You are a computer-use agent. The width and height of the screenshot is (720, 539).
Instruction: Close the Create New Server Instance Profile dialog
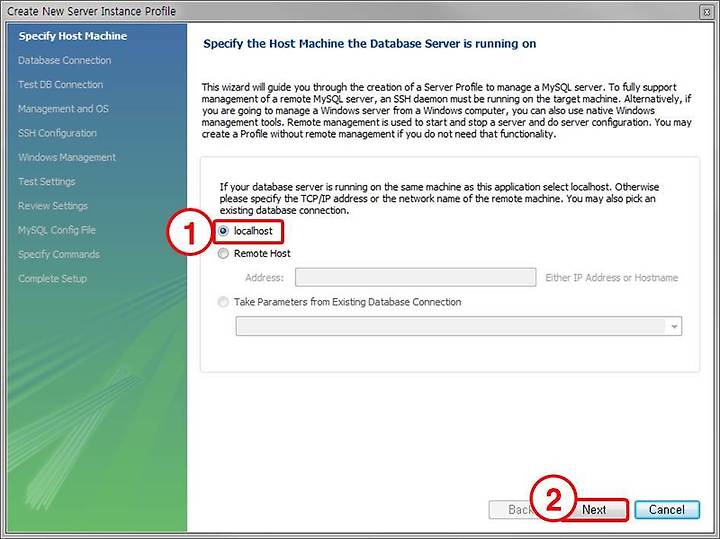click(x=707, y=12)
